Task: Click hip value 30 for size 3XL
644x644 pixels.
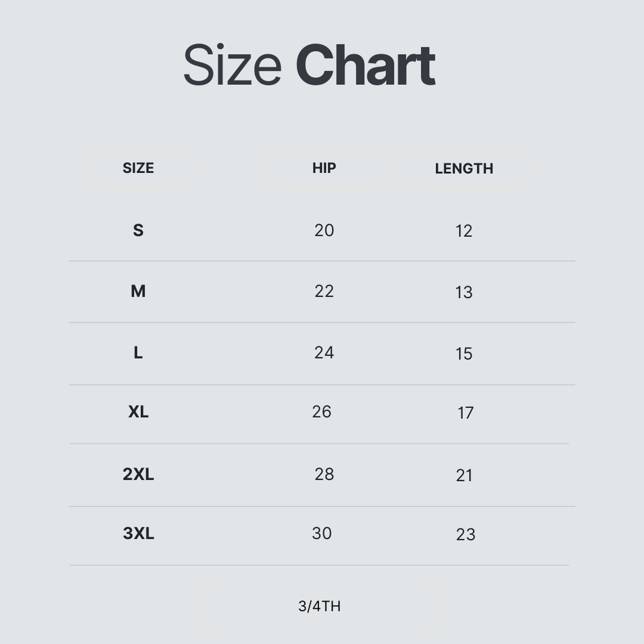Action: coord(321,533)
